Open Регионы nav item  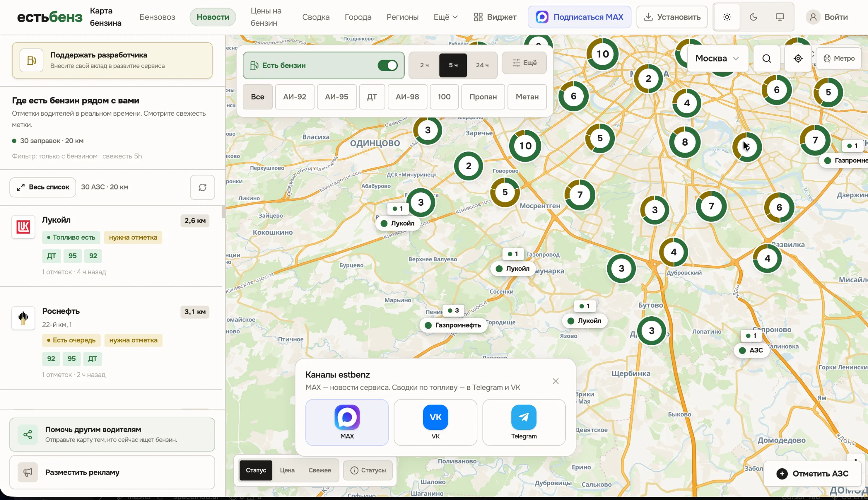(403, 17)
